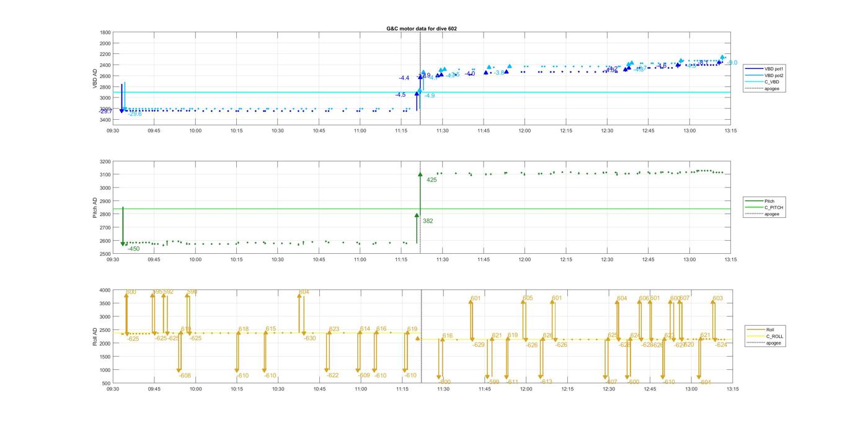Image resolution: width=868 pixels, height=430 pixels.
Task: Click the '-9.0' label in the VBD plot
Action: [732, 63]
